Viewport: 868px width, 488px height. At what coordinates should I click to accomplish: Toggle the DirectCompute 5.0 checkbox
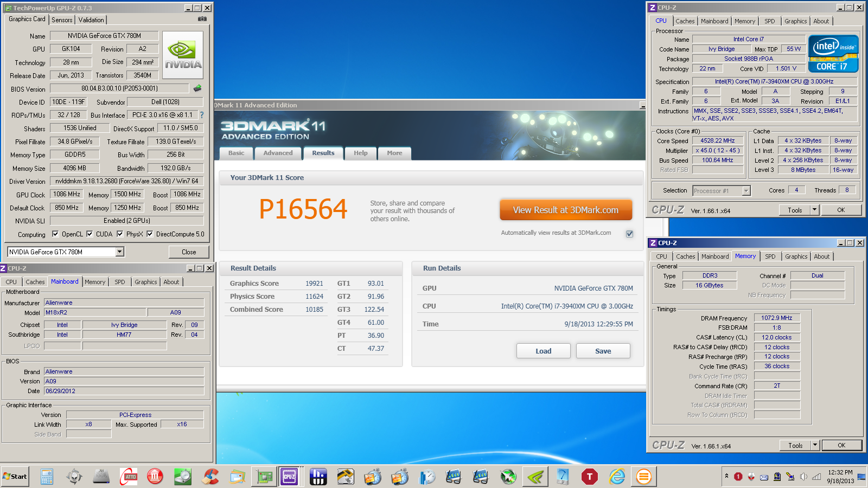click(x=150, y=234)
